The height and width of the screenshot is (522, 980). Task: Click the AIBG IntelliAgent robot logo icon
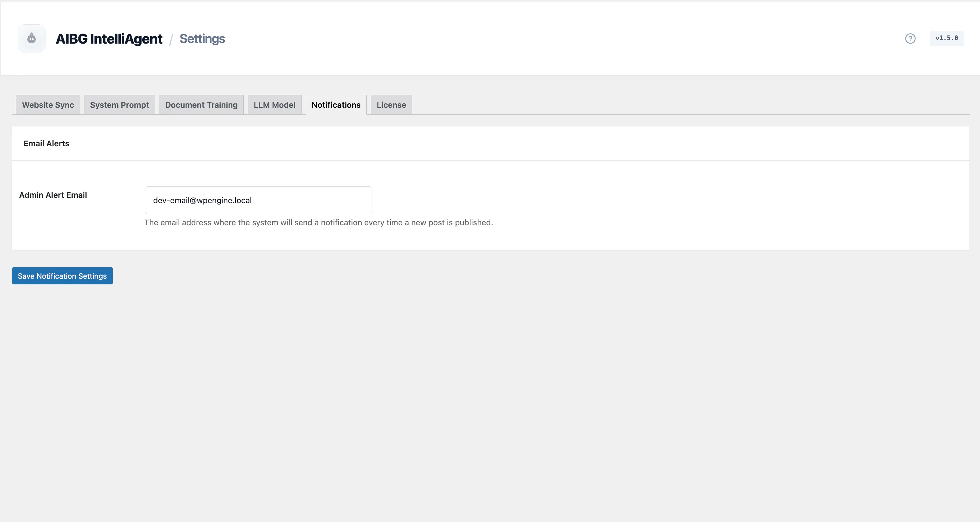click(x=32, y=39)
